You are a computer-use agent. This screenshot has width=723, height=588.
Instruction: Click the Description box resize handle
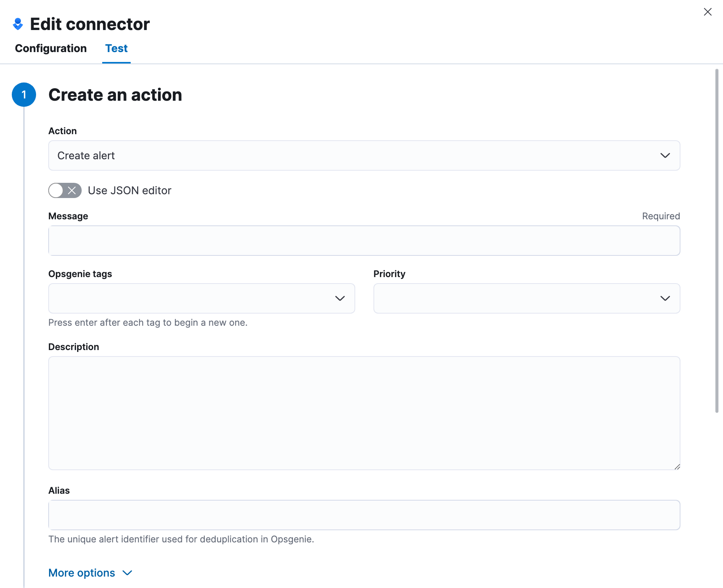[x=678, y=466]
